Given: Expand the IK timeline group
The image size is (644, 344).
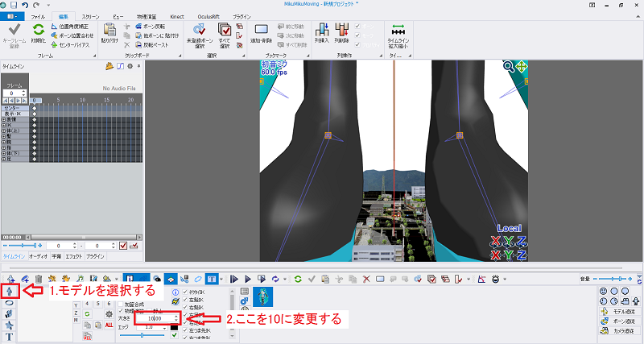Looking at the screenshot, I should tap(4, 125).
